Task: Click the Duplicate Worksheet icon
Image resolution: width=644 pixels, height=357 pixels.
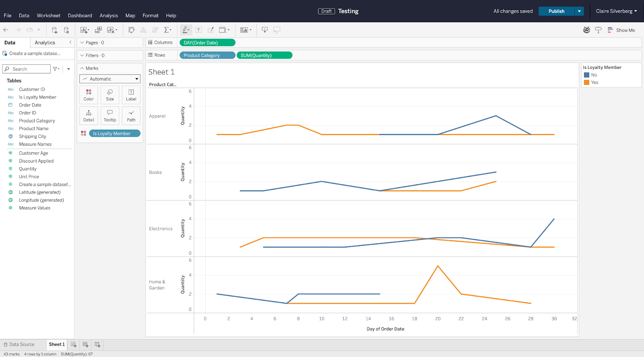Action: (98, 30)
